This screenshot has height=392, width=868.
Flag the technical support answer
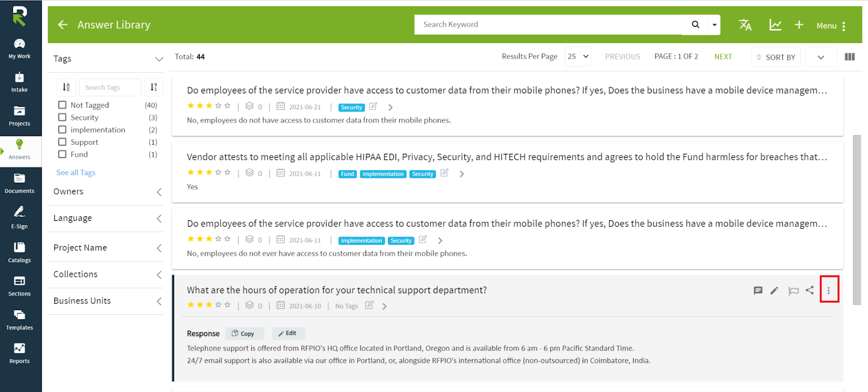pos(794,291)
